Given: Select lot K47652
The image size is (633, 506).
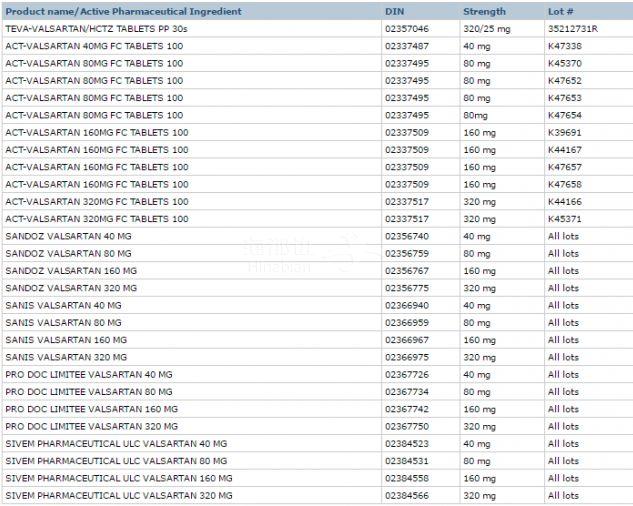Looking at the screenshot, I should (x=565, y=81).
